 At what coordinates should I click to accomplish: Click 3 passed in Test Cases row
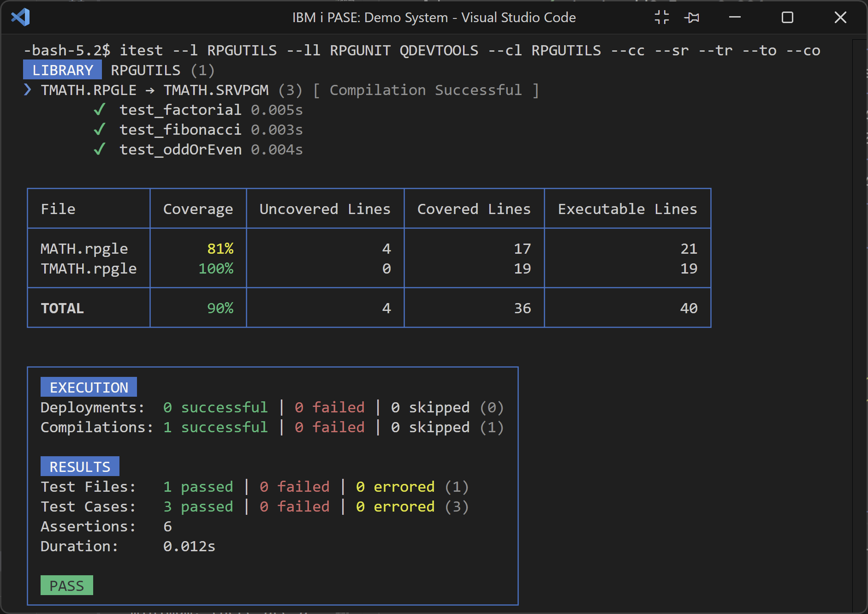[198, 507]
